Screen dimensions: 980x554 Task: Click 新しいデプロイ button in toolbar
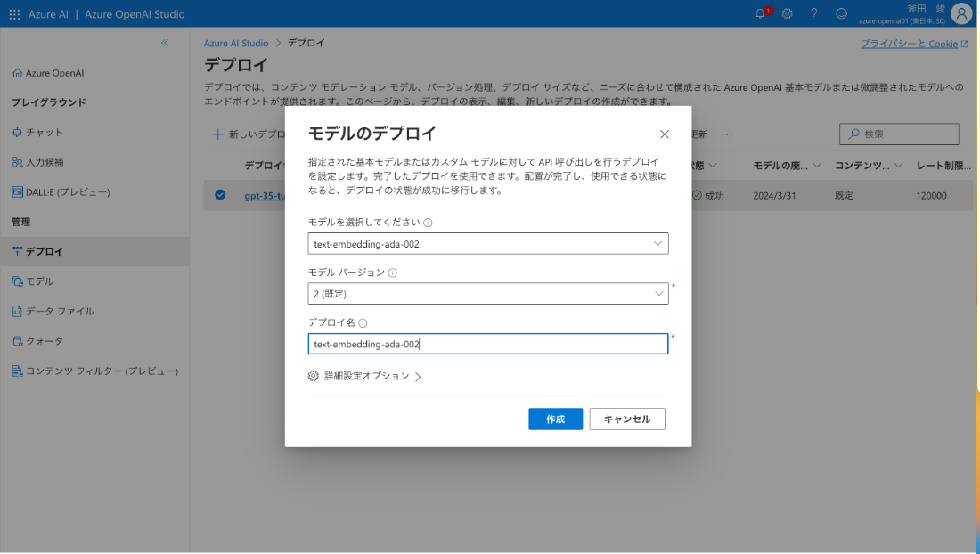click(249, 134)
